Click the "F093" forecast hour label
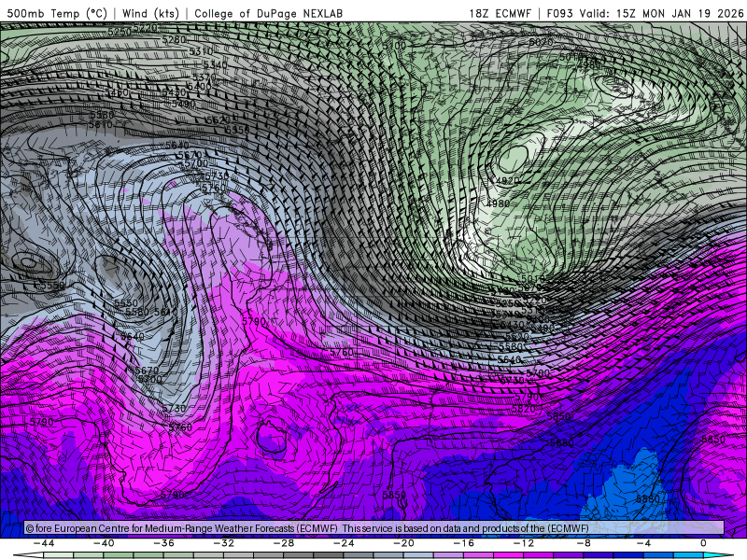Image resolution: width=747 pixels, height=560 pixels. tap(559, 13)
